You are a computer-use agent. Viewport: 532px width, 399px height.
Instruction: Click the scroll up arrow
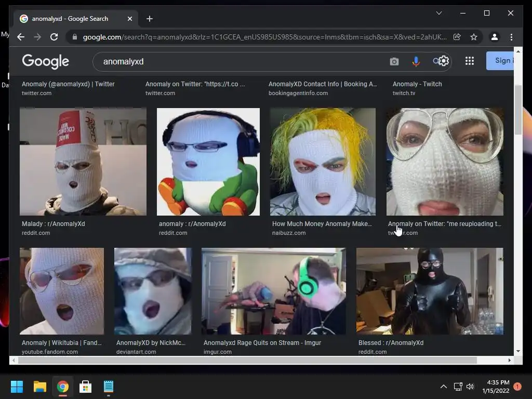[x=518, y=51]
